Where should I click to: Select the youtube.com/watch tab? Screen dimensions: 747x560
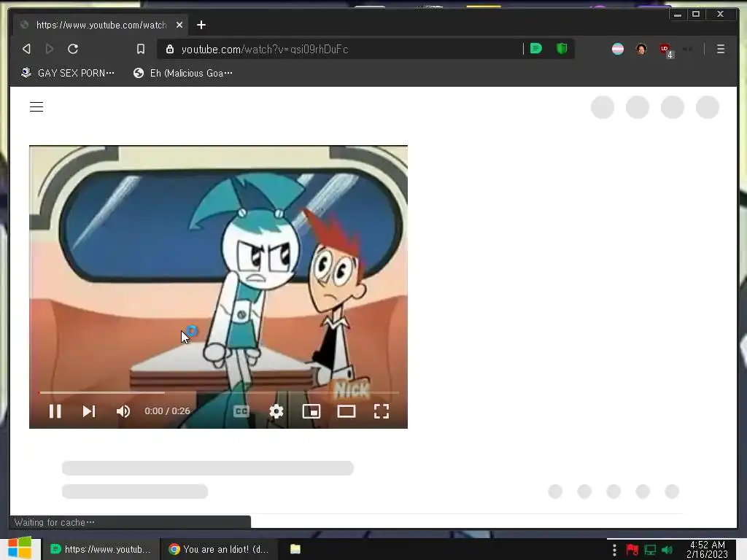coord(101,25)
